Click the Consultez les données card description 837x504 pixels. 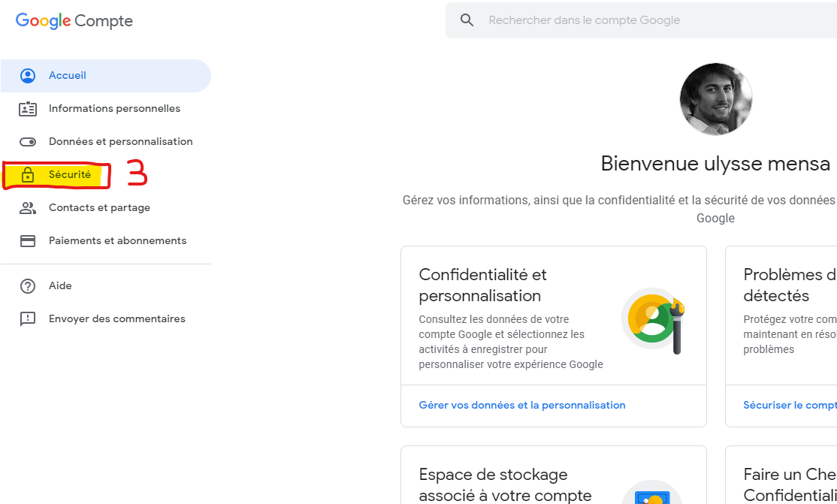click(x=511, y=342)
